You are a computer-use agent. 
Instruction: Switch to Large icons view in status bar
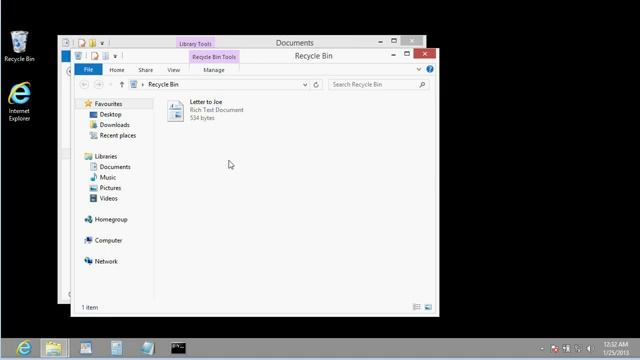[428, 307]
